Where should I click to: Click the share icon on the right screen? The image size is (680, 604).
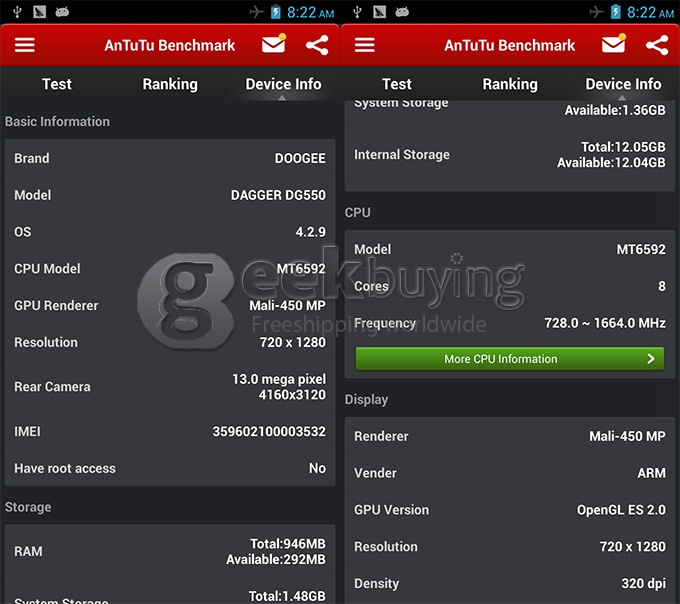point(657,45)
